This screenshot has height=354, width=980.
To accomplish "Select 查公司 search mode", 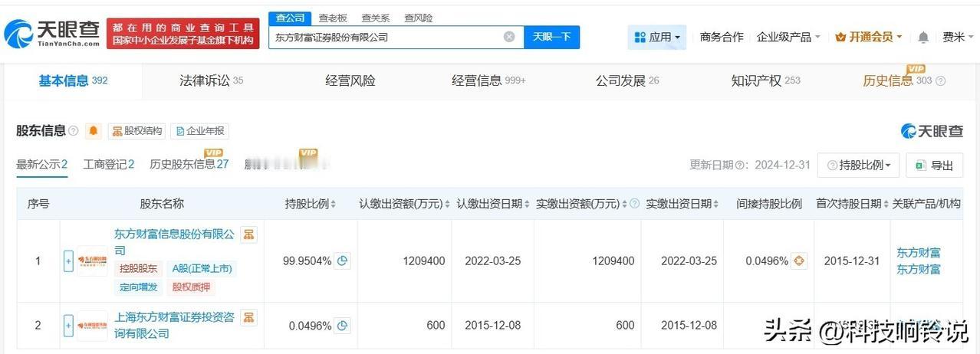I will [x=290, y=18].
